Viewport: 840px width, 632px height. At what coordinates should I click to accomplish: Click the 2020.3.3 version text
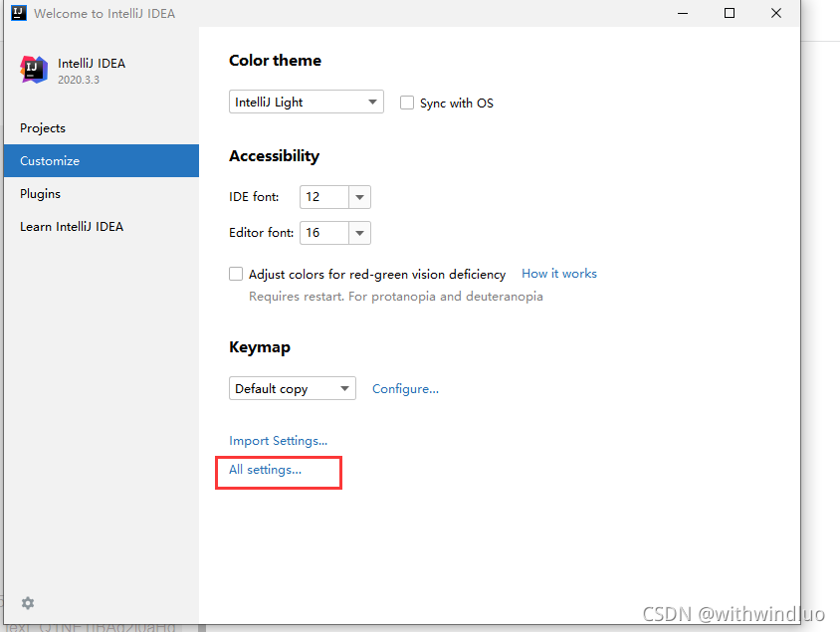click(x=79, y=80)
